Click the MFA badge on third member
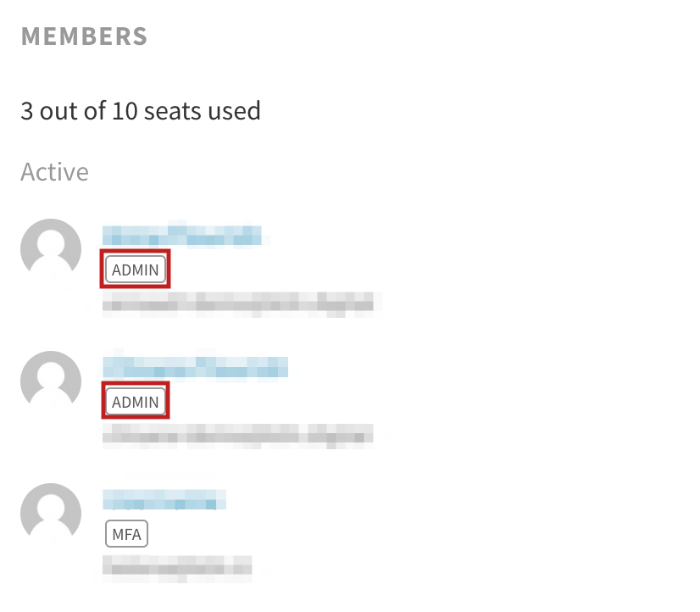This screenshot has width=700, height=612. [126, 533]
